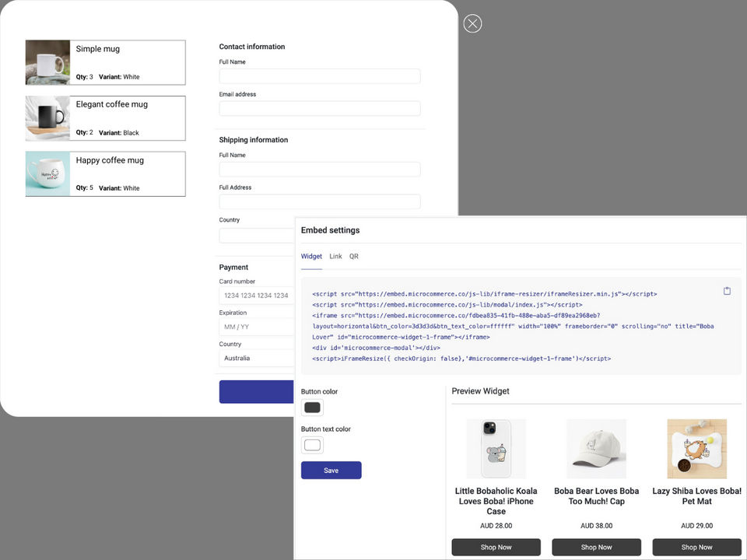Click the Card number input field

[257, 296]
